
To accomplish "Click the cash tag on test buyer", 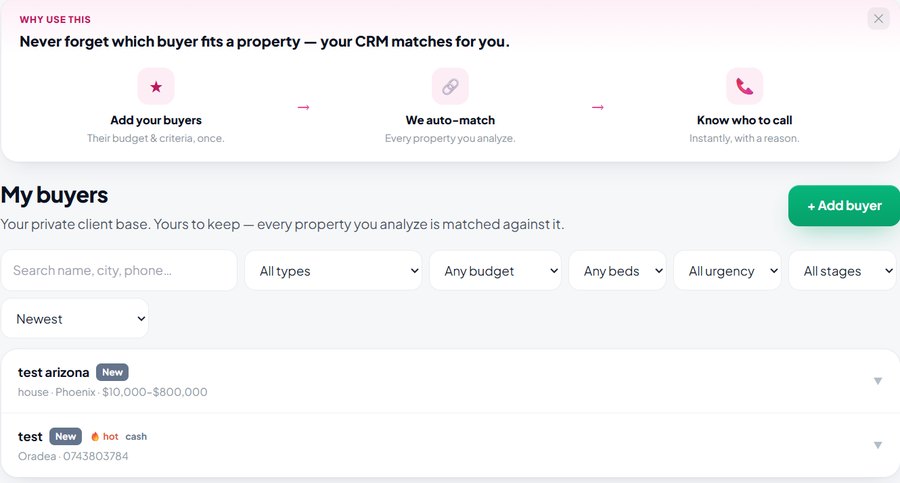I will point(136,436).
